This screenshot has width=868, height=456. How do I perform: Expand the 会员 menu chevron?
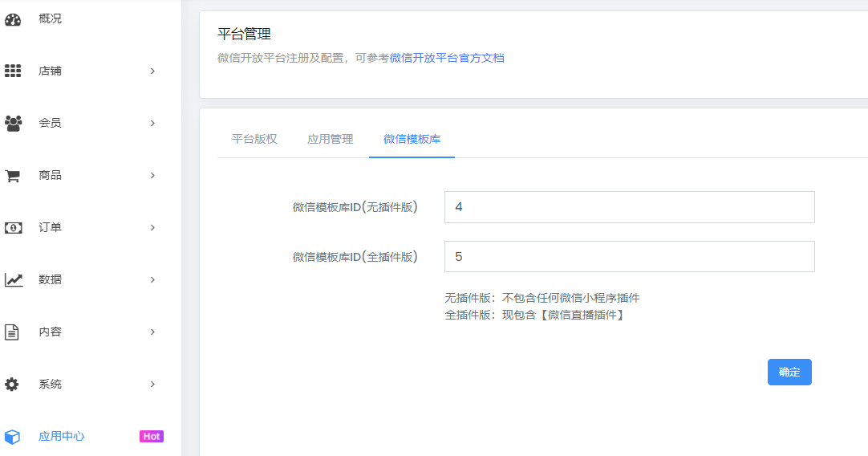152,123
